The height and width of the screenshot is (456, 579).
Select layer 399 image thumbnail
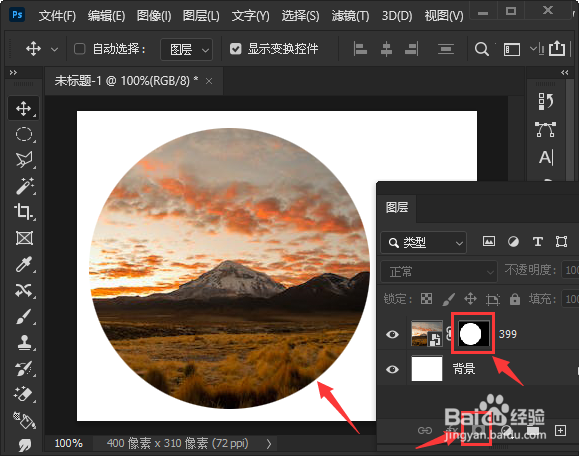[427, 334]
